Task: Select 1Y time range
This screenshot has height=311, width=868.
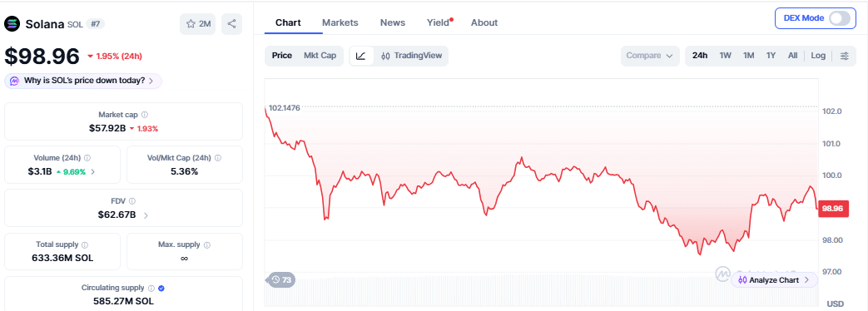Action: click(771, 56)
